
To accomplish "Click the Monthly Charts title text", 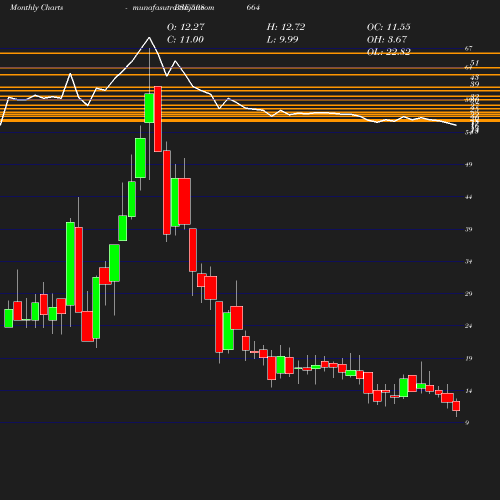I will coord(36,7).
